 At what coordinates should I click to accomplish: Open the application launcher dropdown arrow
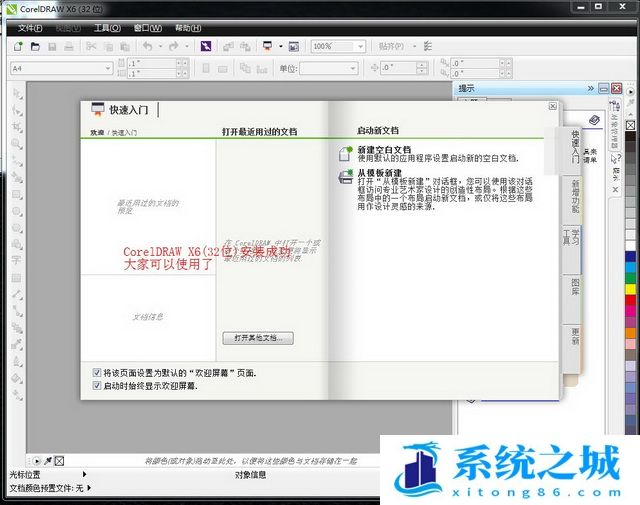pyautogui.click(x=281, y=47)
